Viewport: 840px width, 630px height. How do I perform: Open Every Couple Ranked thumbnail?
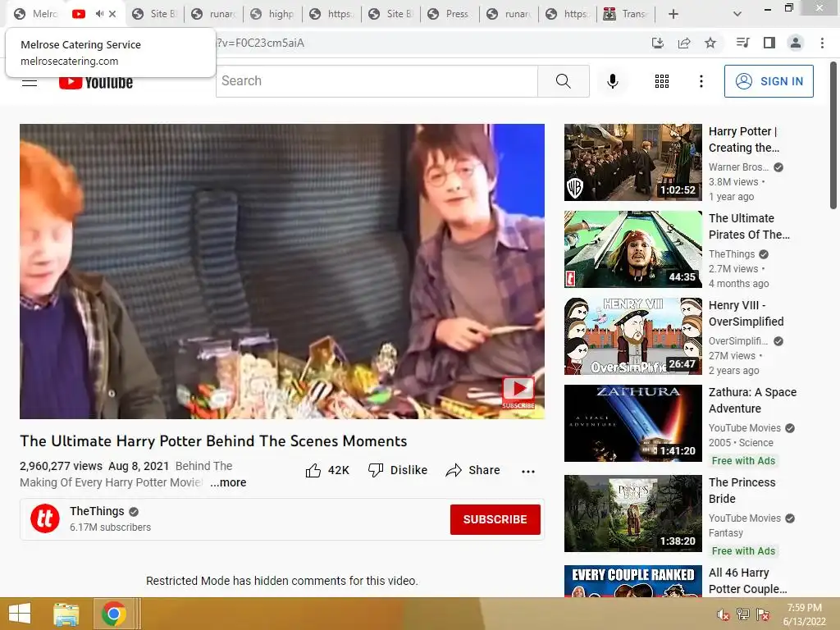[632, 582]
